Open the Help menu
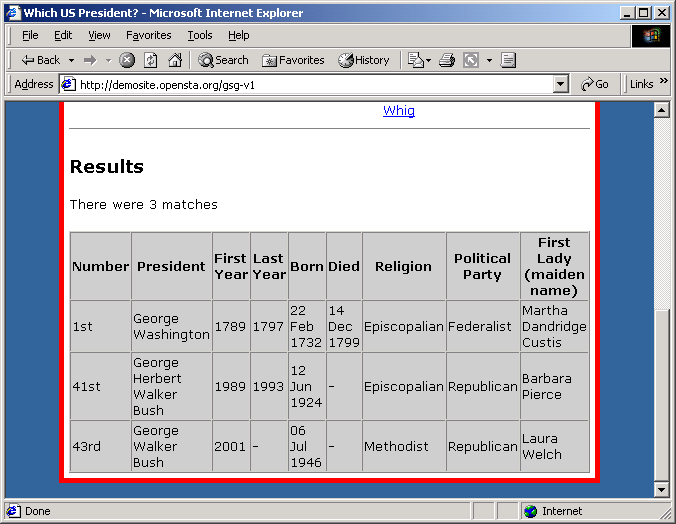 [x=238, y=35]
